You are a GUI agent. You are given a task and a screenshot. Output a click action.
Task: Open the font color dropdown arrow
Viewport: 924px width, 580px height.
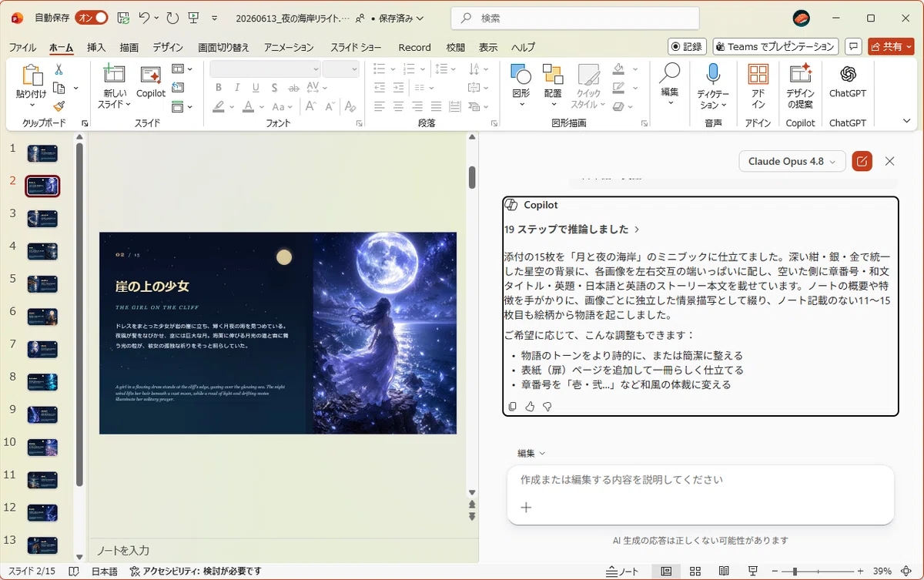point(262,106)
